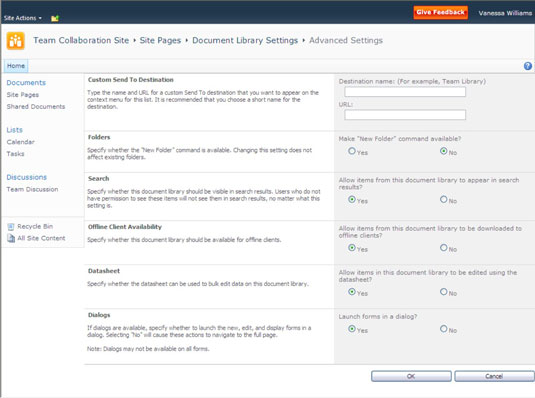This screenshot has height=398, width=535.
Task: Switch to the Home tab
Action: (16, 66)
